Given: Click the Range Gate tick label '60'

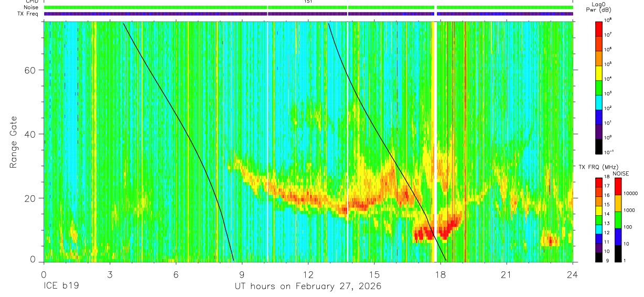Looking at the screenshot, I should coord(30,70).
